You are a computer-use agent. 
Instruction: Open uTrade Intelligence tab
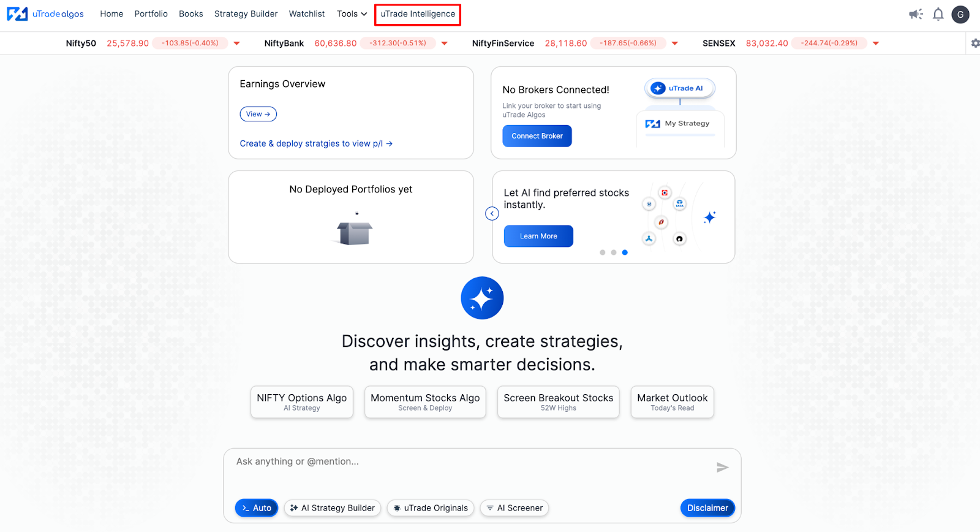coord(418,13)
